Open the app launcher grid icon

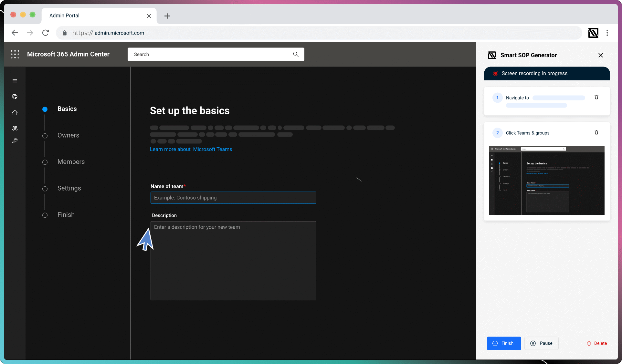coord(15,54)
